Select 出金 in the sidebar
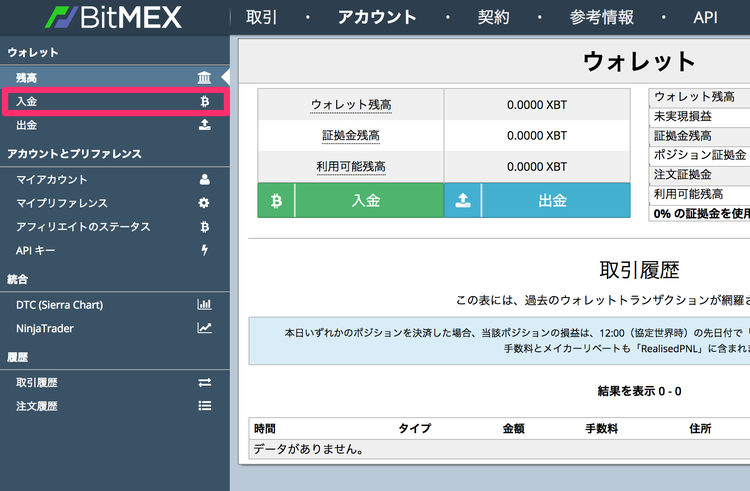This screenshot has height=491, width=750. [x=115, y=125]
